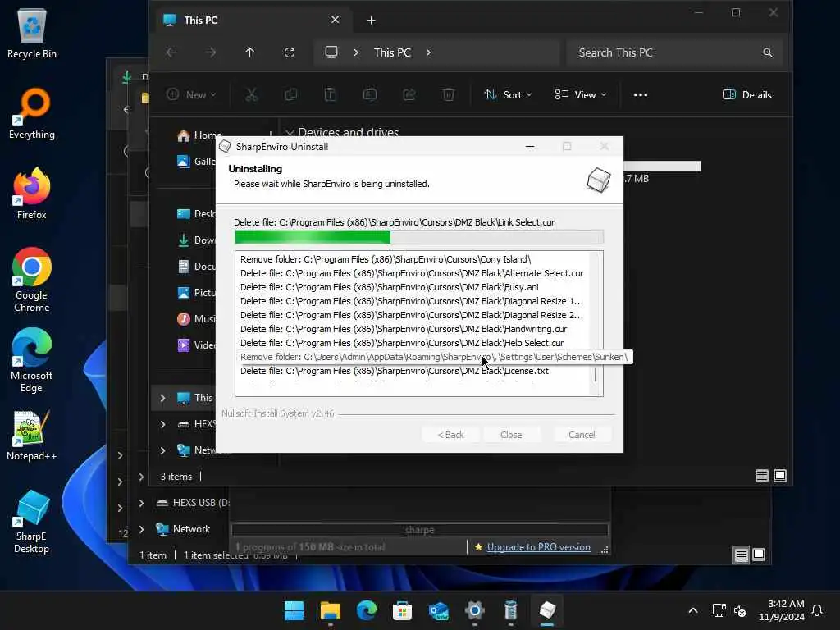Open Microsoft Edge from the taskbar
840x630 pixels.
[x=367, y=610]
